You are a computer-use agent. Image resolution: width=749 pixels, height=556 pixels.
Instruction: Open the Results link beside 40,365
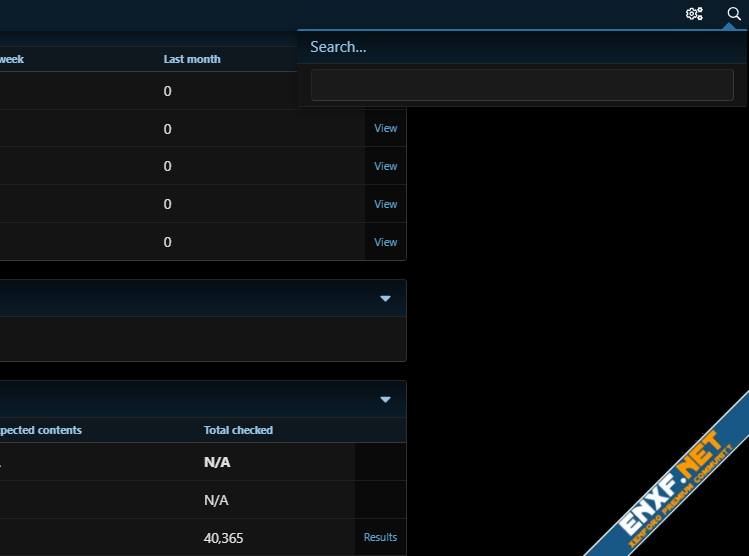pos(380,537)
